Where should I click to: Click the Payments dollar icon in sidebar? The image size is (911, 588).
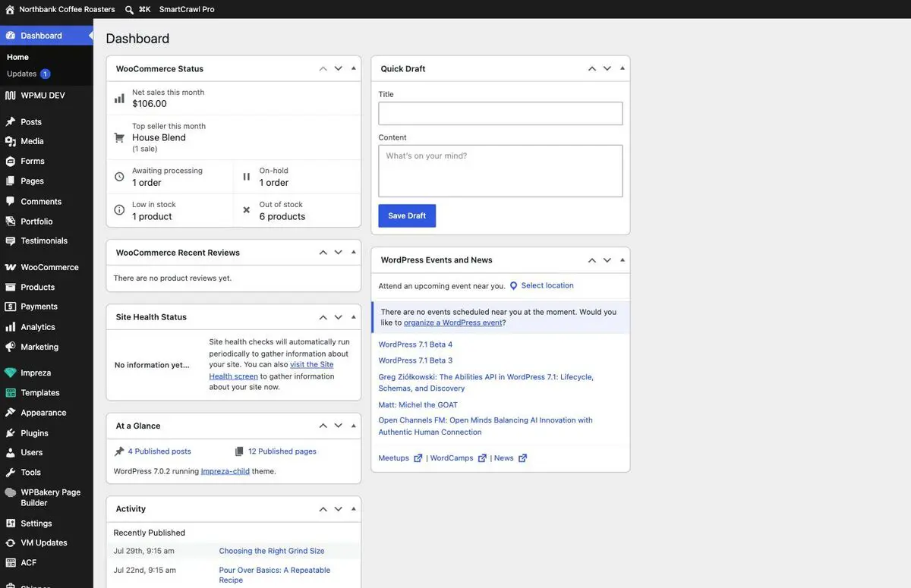point(10,307)
